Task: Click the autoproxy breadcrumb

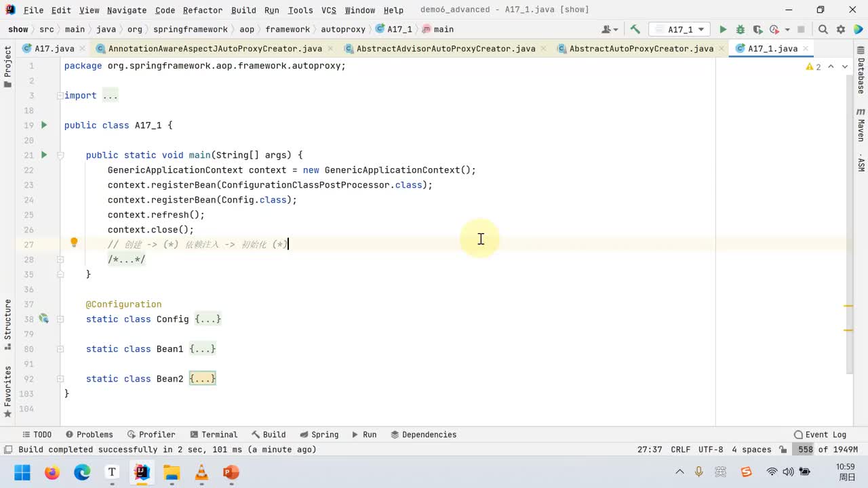Action: 343,30
